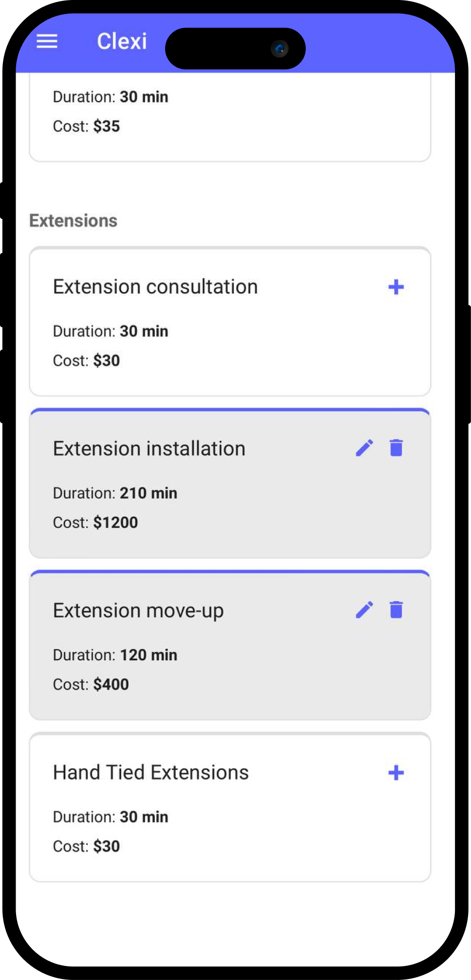471x980 pixels.
Task: Tap Hand Tied Extensions $30 cost
Action: (107, 846)
